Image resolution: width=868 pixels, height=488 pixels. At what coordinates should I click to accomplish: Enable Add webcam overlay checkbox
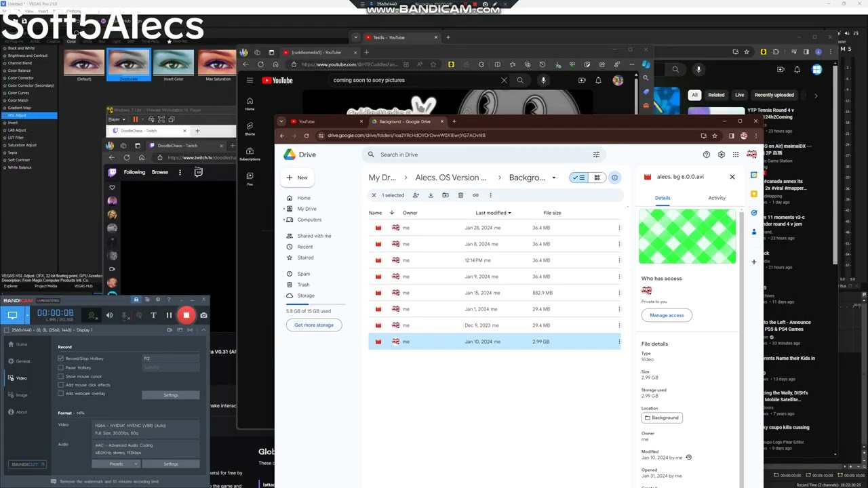click(x=60, y=393)
